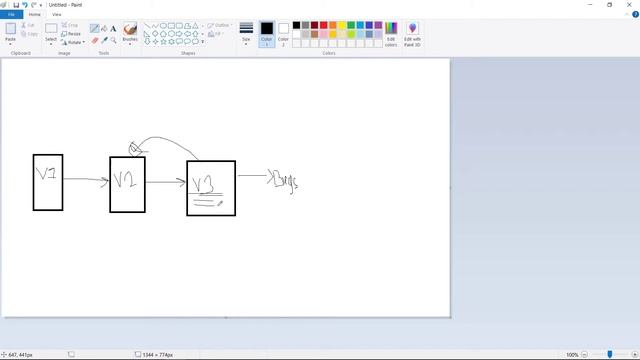
Task: Choose the black color swatch
Action: click(296, 25)
